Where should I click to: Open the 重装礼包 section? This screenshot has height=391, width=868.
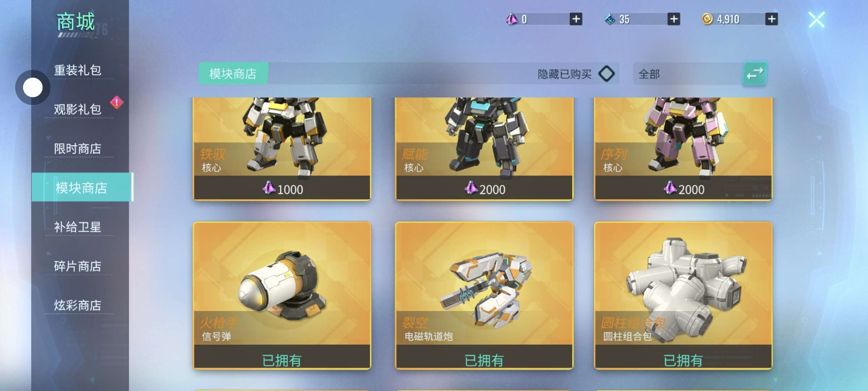pos(78,70)
